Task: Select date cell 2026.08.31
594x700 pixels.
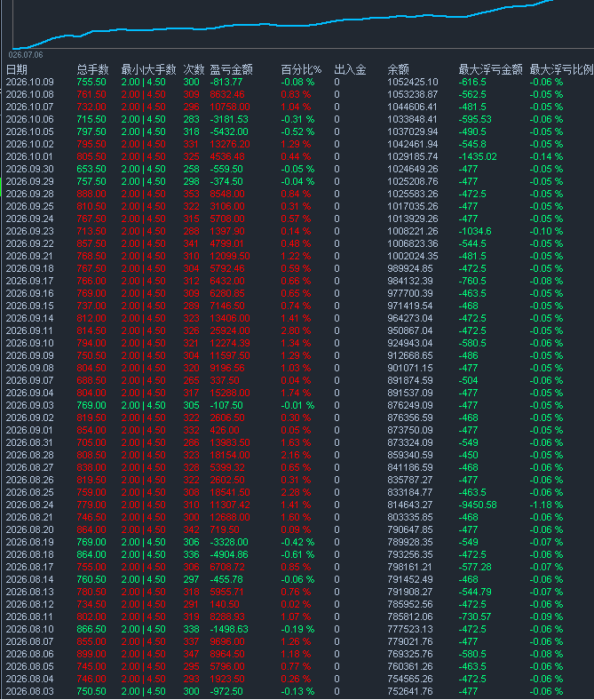Action: click(29, 442)
